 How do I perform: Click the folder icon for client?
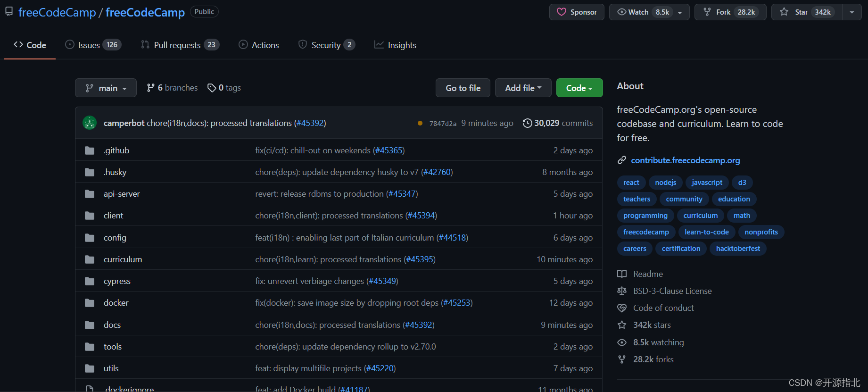coord(90,216)
